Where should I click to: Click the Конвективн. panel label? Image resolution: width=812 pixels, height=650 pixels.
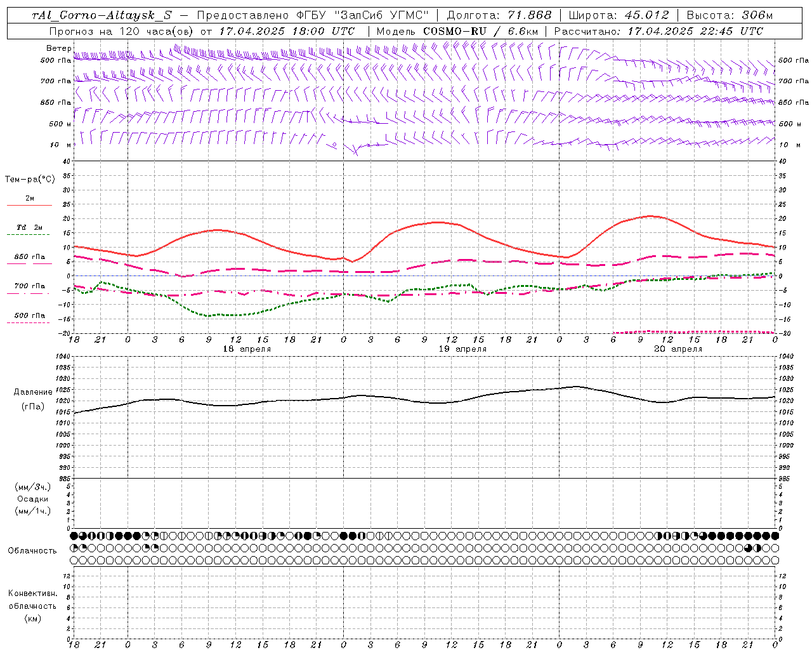coord(32,594)
